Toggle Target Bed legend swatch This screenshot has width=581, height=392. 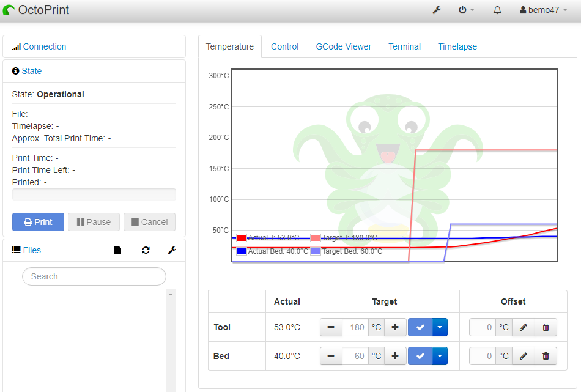coord(316,251)
